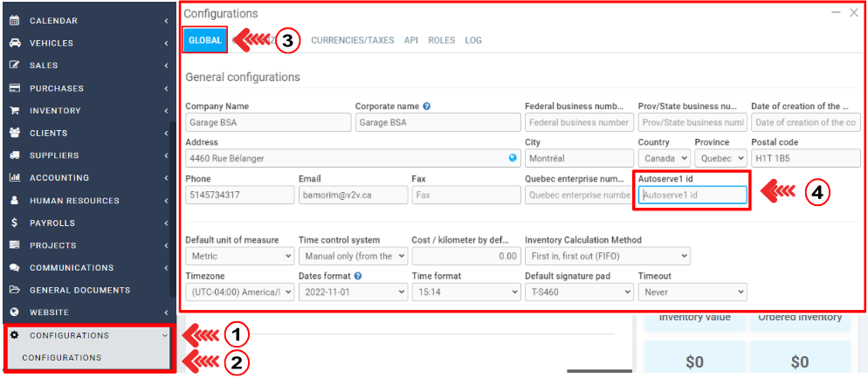Click the help icon beside Corporate name

426,107
